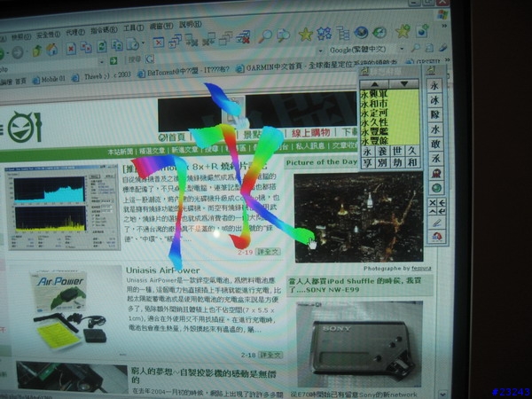Click the grey Forward arrow button
This screenshot has width=532, height=399.
(x=18, y=52)
